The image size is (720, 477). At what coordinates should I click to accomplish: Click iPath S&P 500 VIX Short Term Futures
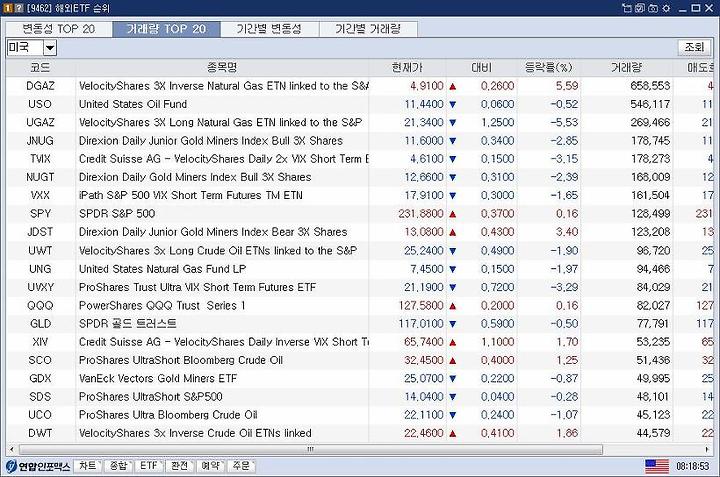(x=191, y=196)
